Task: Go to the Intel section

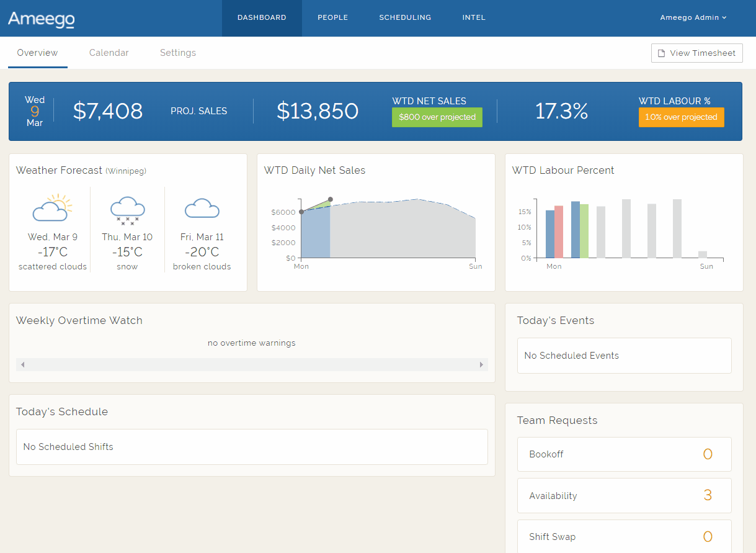Action: click(x=474, y=18)
